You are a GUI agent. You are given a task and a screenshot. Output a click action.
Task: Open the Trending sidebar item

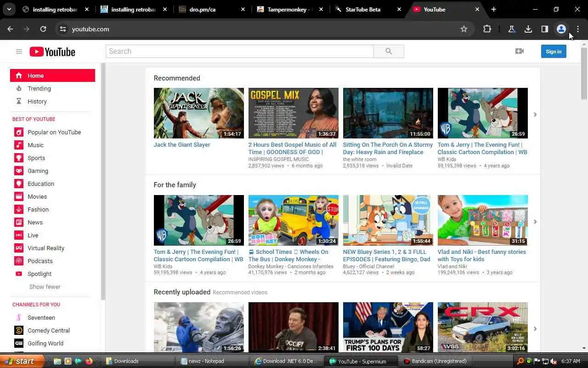39,88
